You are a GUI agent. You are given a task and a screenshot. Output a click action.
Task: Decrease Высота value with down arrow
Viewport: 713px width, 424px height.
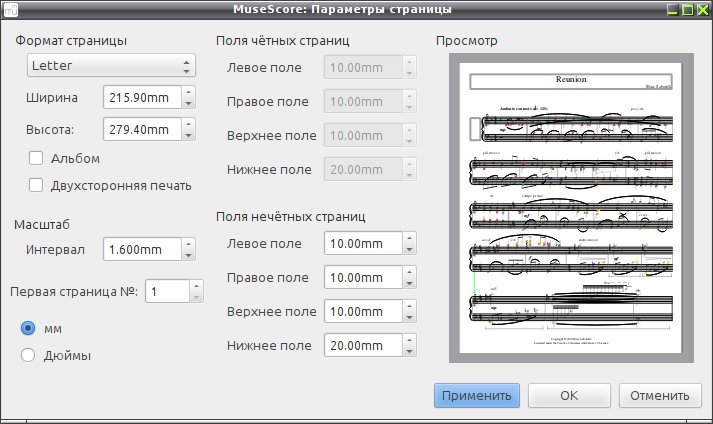(188, 135)
